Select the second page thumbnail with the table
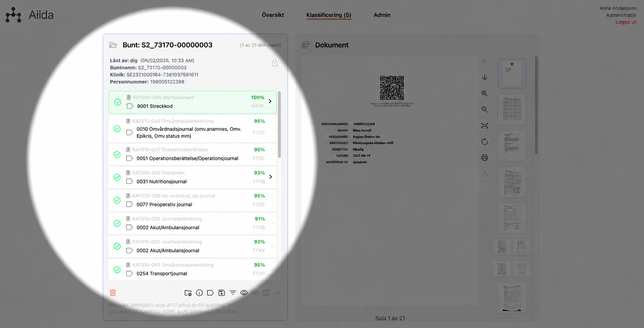Viewport: 644px width, 328px height. 512,110
